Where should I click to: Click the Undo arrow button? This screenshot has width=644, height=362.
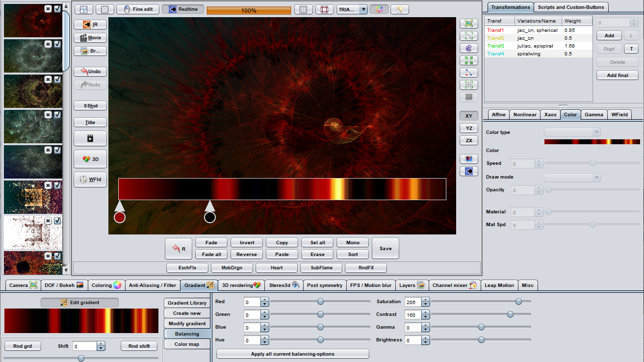90,72
